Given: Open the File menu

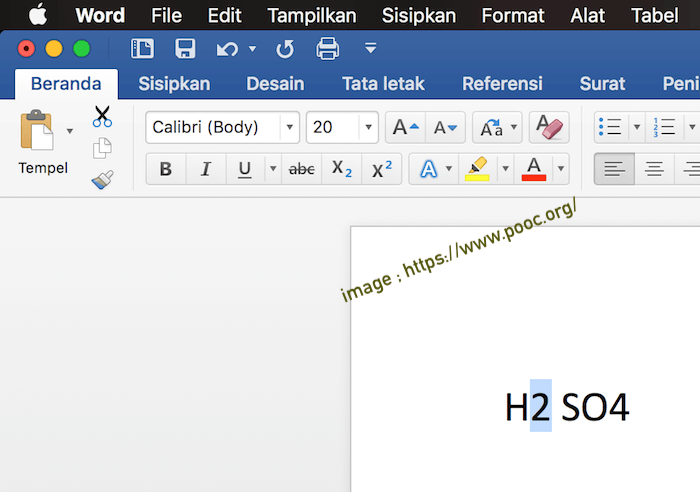Looking at the screenshot, I should click(167, 16).
